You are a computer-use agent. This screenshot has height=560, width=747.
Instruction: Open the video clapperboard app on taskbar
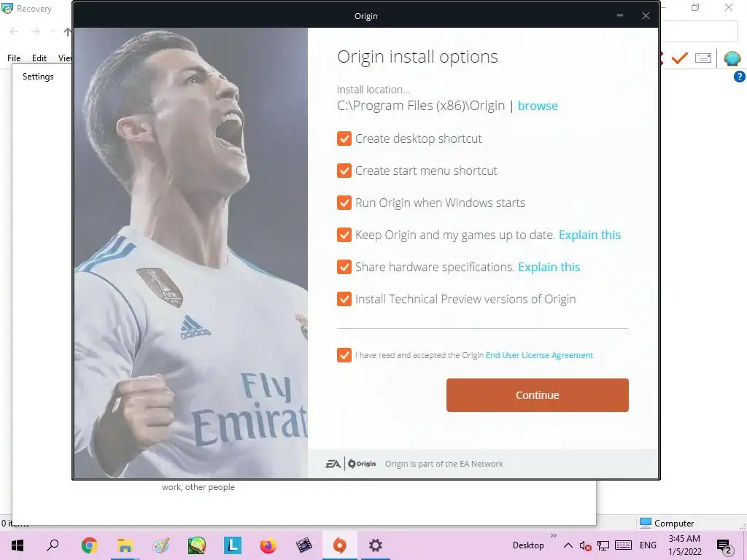[x=304, y=545]
